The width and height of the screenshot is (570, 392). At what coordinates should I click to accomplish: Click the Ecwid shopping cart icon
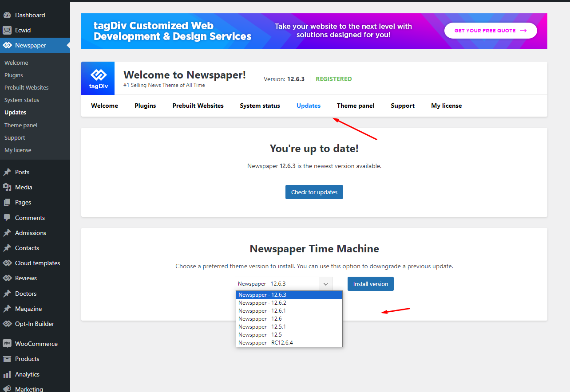pos(7,30)
